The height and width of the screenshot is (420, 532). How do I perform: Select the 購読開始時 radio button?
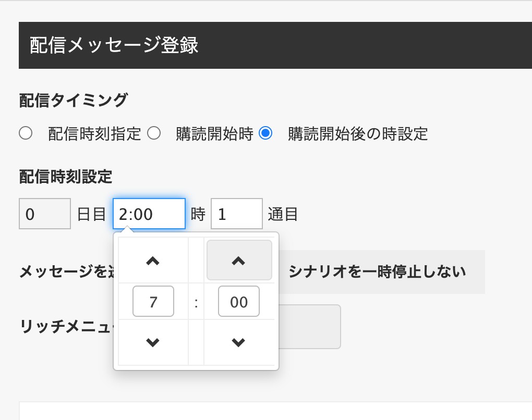(x=154, y=133)
